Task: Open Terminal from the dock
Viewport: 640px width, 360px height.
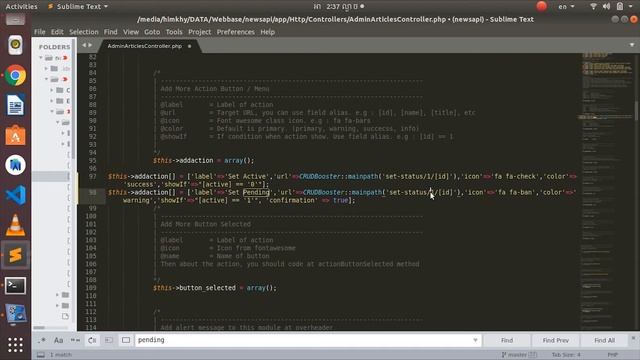Action: 15,285
